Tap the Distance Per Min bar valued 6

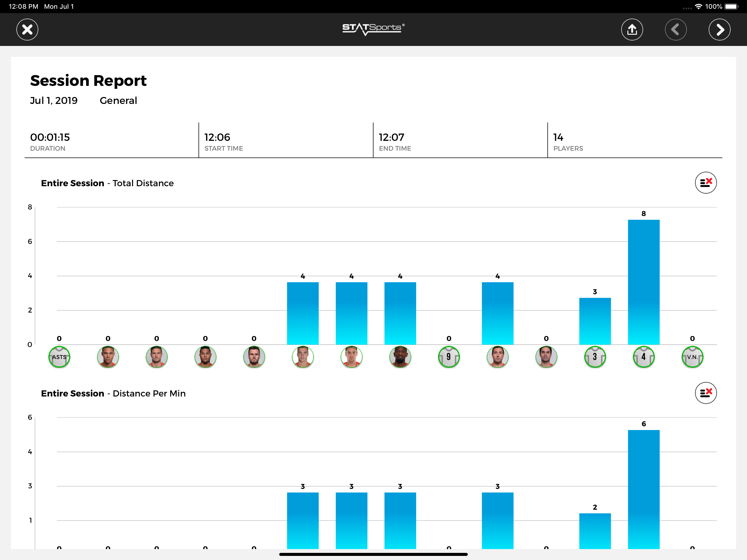click(644, 489)
